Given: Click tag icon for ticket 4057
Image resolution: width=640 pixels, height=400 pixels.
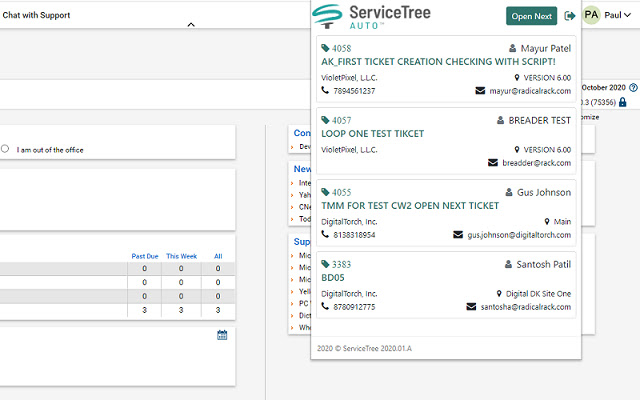Looking at the screenshot, I should [325, 120].
